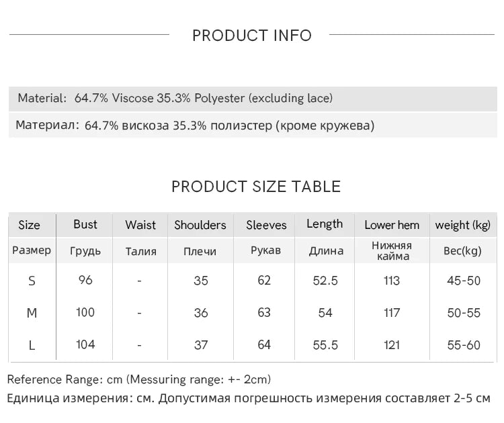Click the Waist column header

click(140, 225)
